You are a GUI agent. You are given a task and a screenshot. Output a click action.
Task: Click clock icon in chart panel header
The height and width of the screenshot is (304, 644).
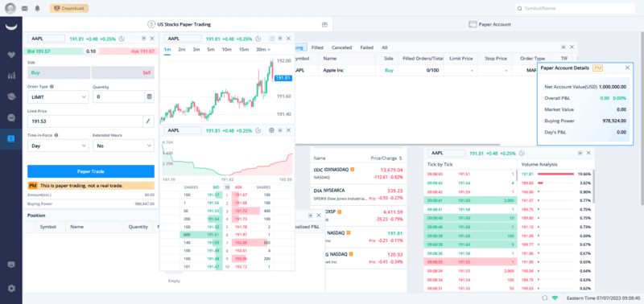(x=258, y=39)
